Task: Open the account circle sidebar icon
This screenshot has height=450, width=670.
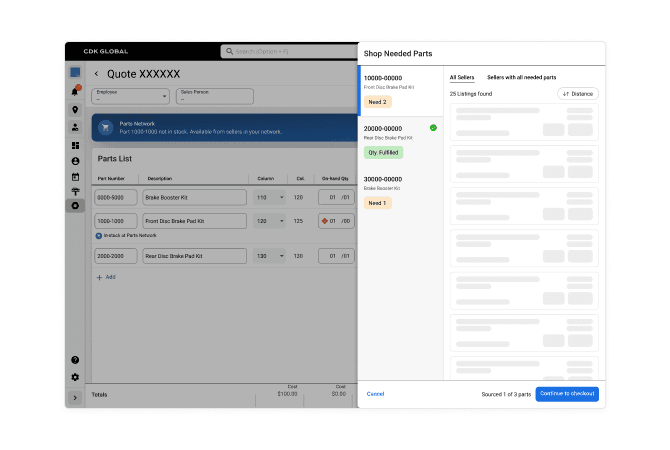Action: pos(75,161)
